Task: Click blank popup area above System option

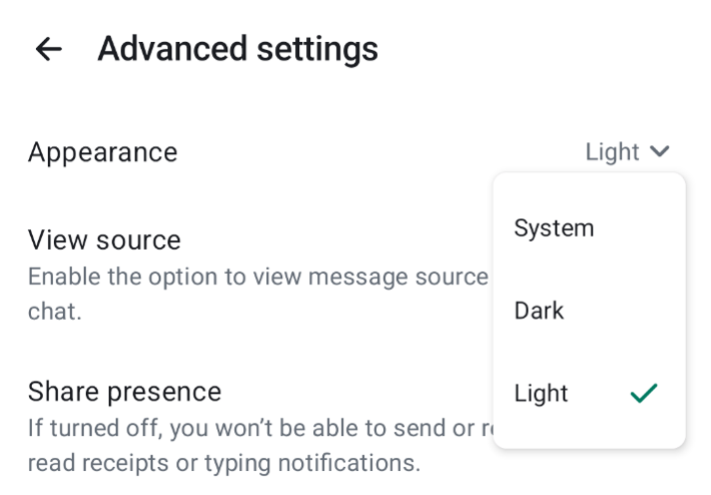Action: pyautogui.click(x=589, y=188)
